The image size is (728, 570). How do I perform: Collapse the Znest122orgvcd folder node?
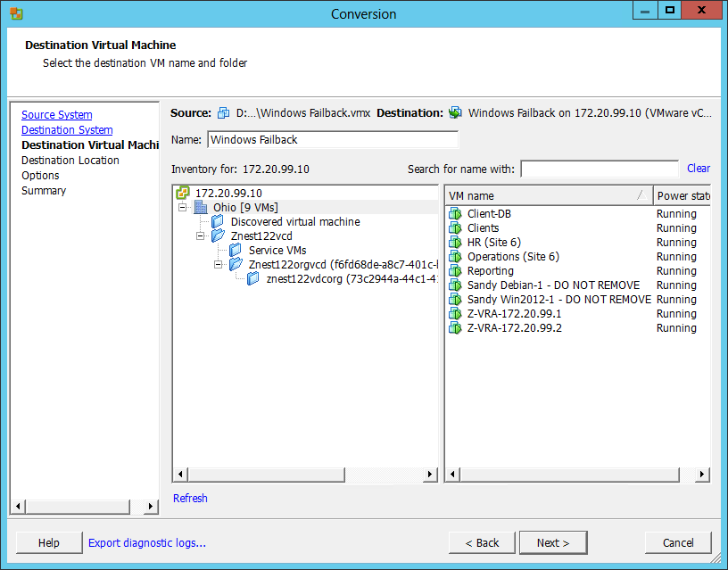[218, 264]
